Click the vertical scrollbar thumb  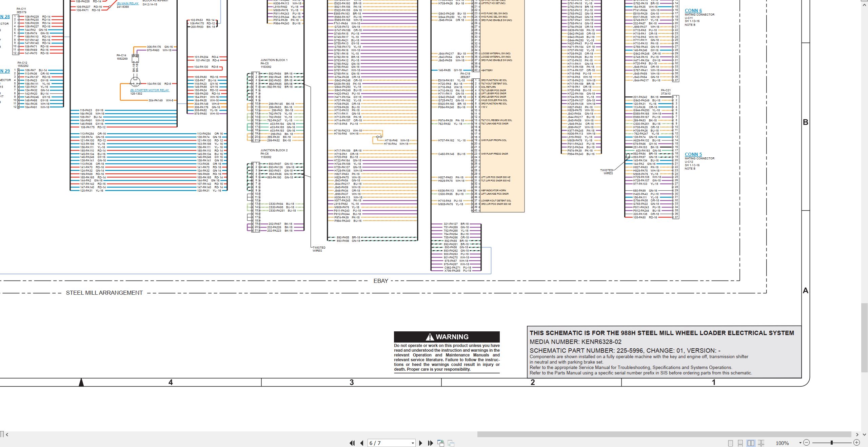coord(864,338)
